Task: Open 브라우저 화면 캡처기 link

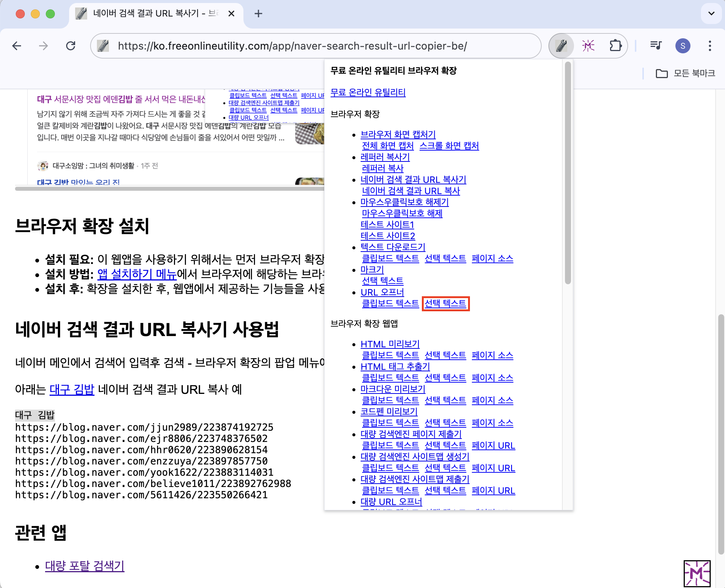Action: tap(398, 134)
